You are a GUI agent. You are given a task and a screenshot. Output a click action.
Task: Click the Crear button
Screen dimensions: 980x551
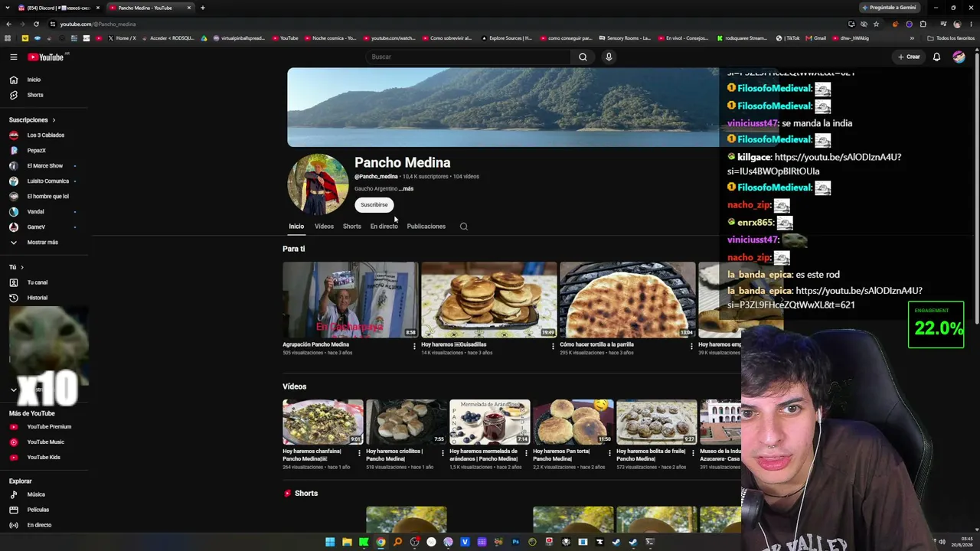pos(909,57)
